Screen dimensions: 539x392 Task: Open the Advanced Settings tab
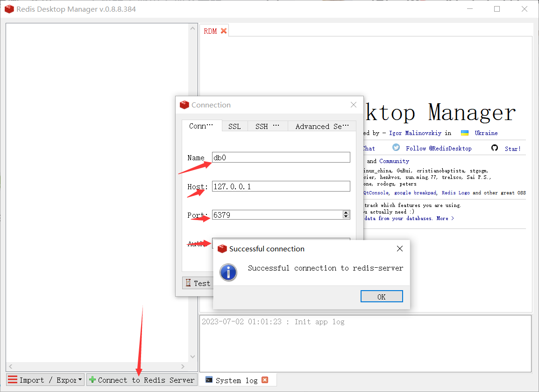click(322, 127)
